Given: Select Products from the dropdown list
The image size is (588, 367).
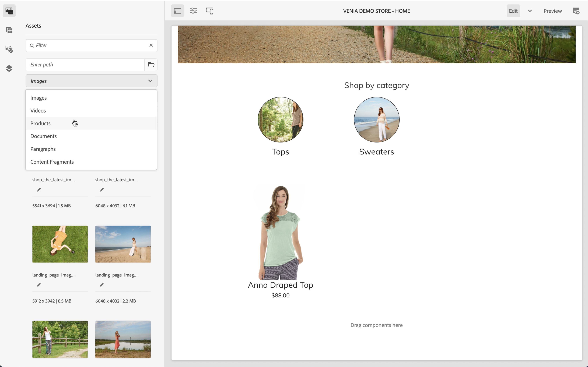Looking at the screenshot, I should [41, 123].
